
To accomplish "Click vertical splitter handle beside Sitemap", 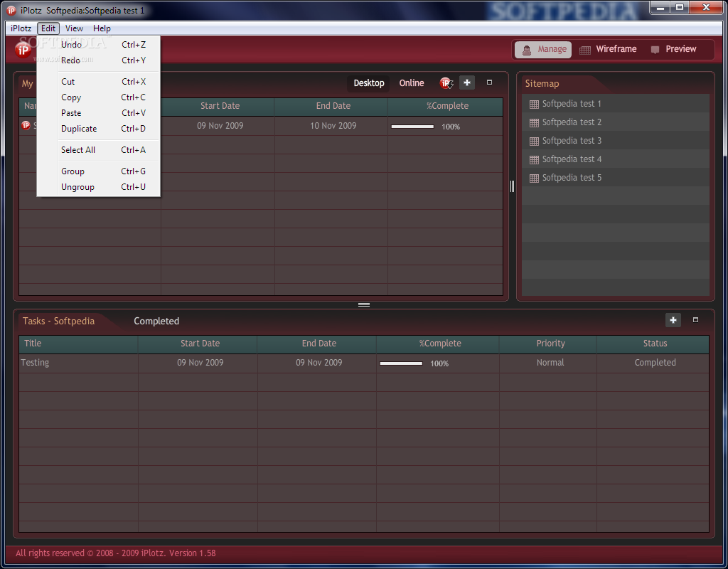I will click(x=512, y=186).
